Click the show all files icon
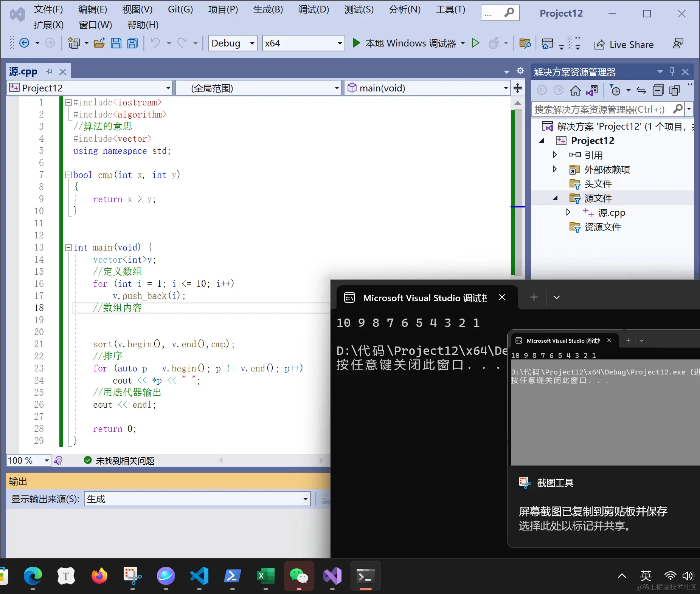This screenshot has width=700, height=594. (x=675, y=90)
